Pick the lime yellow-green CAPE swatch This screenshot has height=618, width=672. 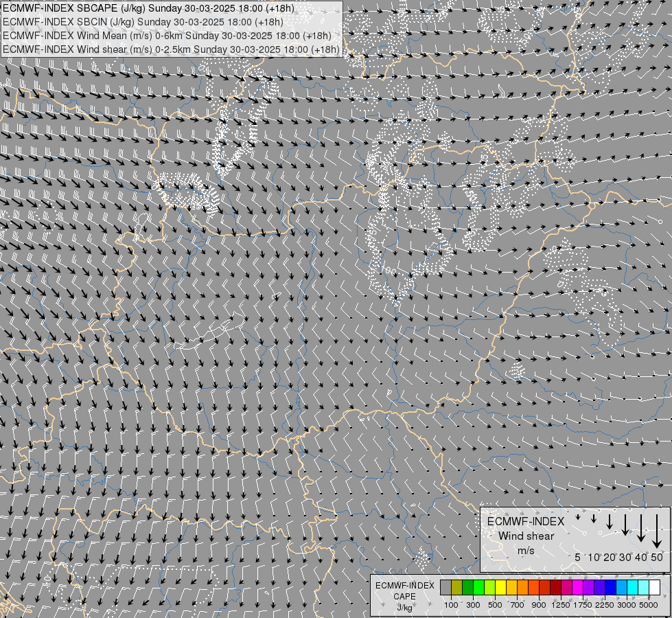point(490,588)
